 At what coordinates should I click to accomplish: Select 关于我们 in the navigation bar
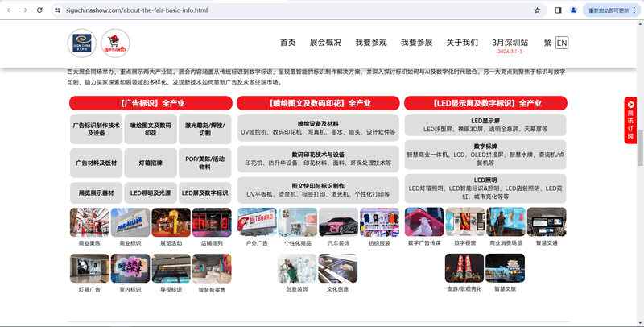coord(462,43)
